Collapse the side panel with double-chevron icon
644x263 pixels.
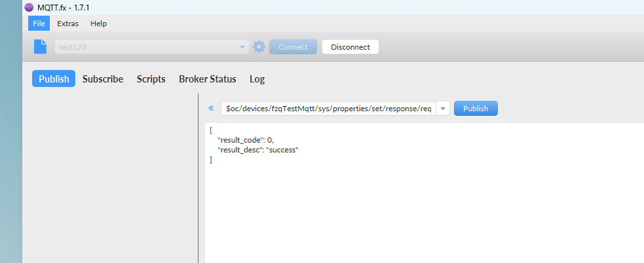(x=211, y=109)
